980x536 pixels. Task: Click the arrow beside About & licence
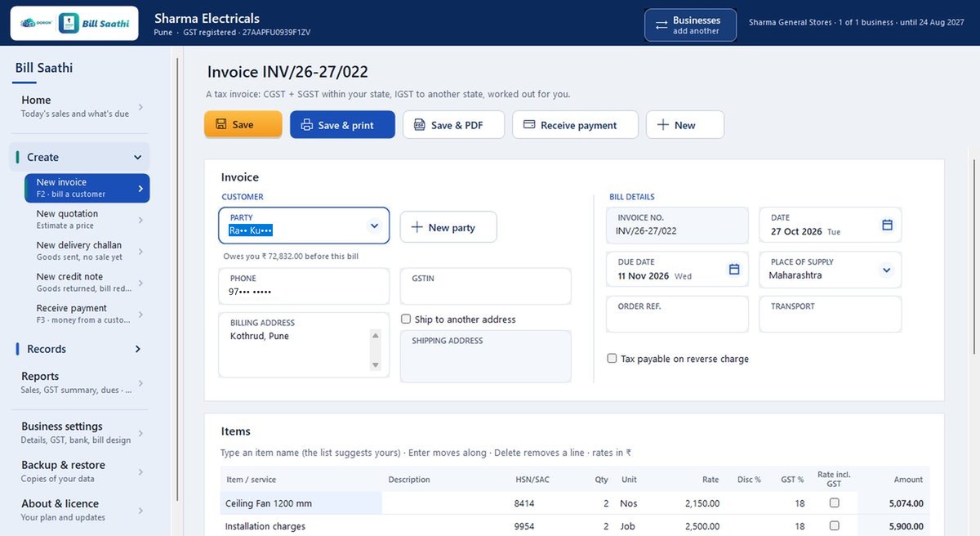pos(140,511)
